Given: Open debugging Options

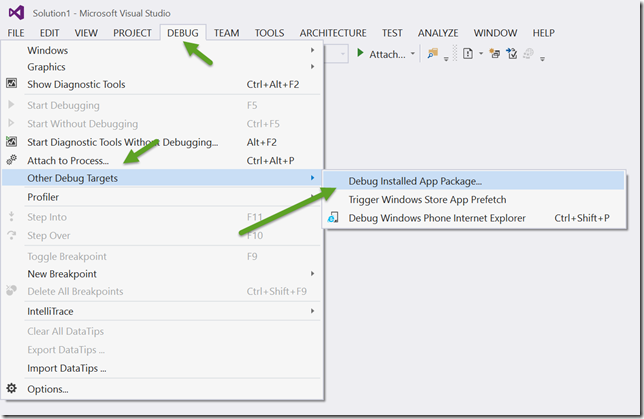Looking at the screenshot, I should [x=162, y=389].
